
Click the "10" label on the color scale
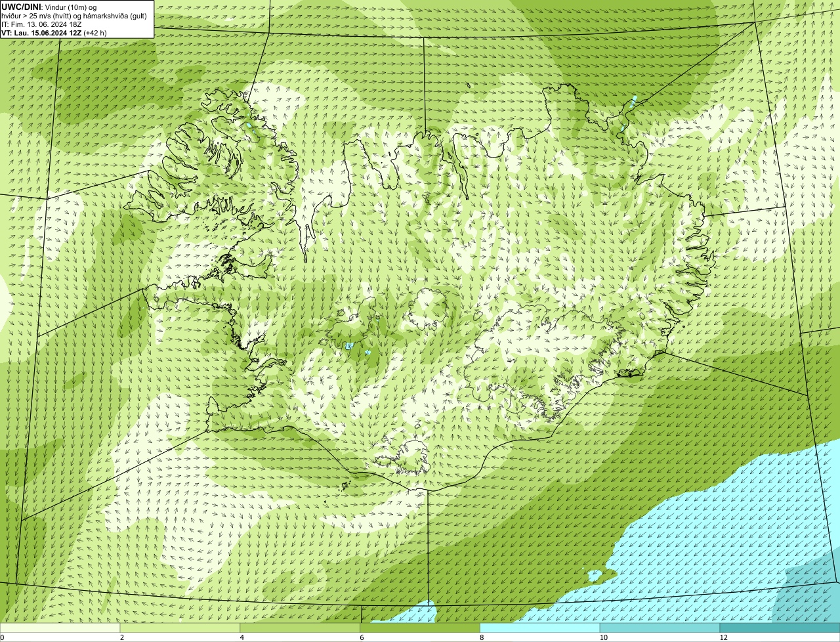(x=603, y=637)
